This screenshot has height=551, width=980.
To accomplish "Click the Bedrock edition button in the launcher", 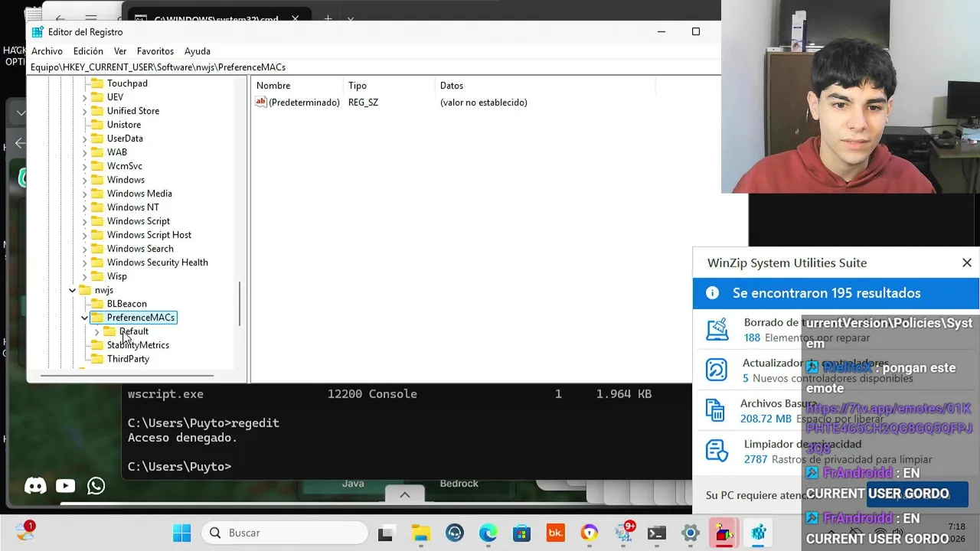I will click(459, 484).
